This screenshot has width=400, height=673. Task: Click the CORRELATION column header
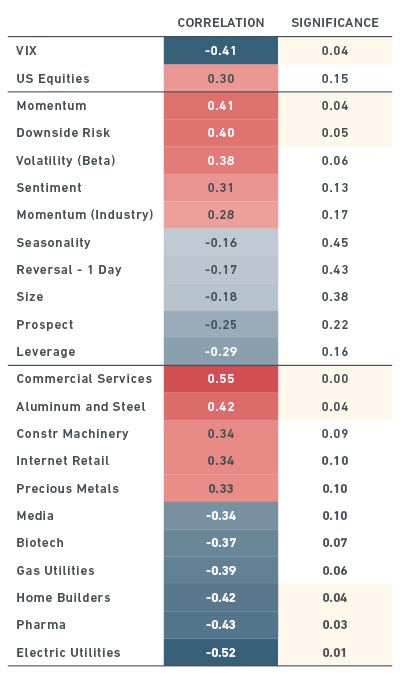tap(221, 23)
